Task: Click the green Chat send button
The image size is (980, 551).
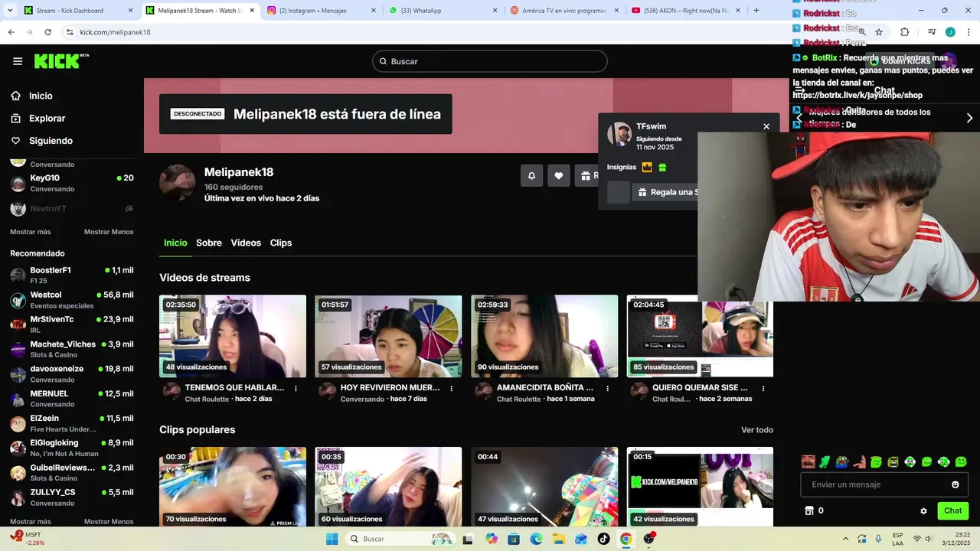Action: pos(953,510)
